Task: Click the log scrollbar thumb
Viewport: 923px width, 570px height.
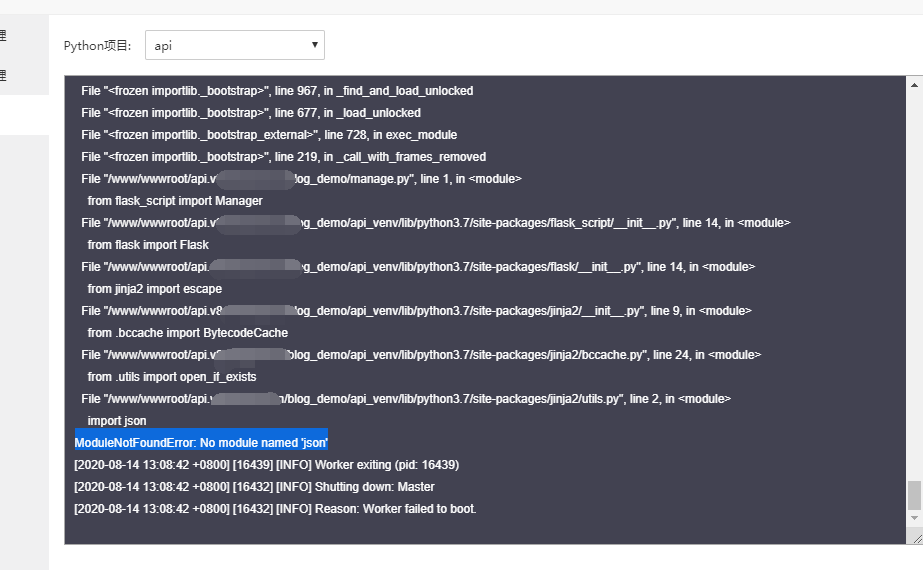Action: [x=914, y=495]
